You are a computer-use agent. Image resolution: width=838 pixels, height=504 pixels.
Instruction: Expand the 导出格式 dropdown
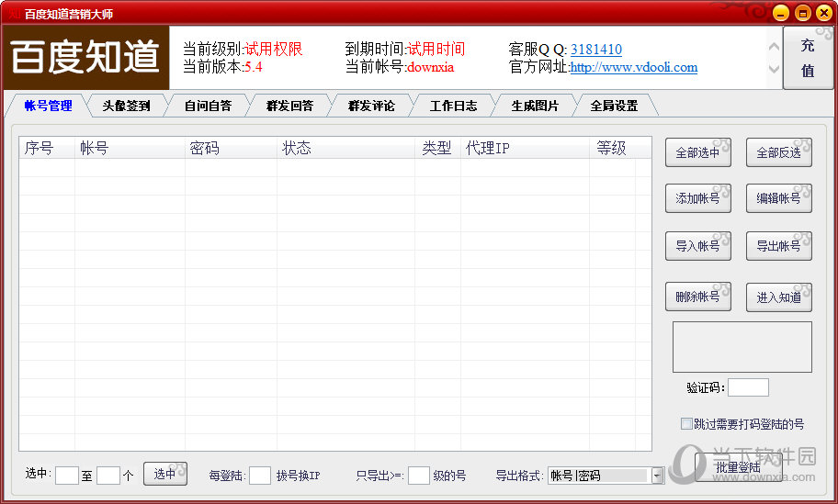(657, 476)
